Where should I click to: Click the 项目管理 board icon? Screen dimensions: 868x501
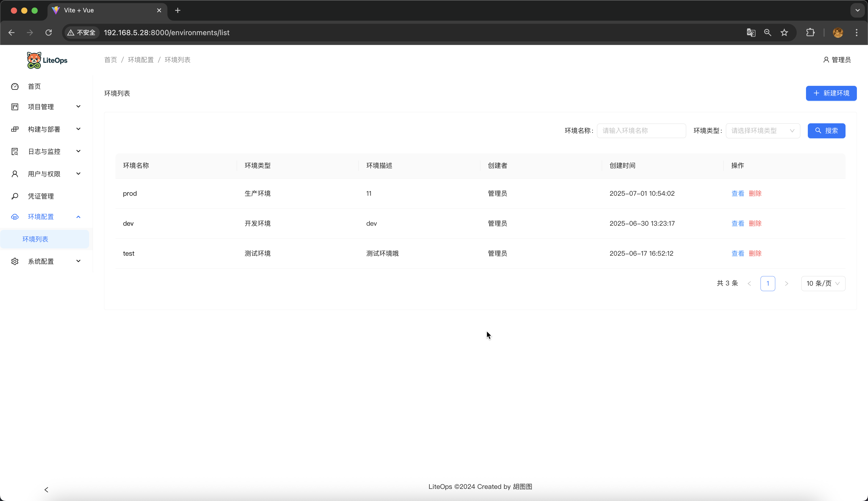15,107
